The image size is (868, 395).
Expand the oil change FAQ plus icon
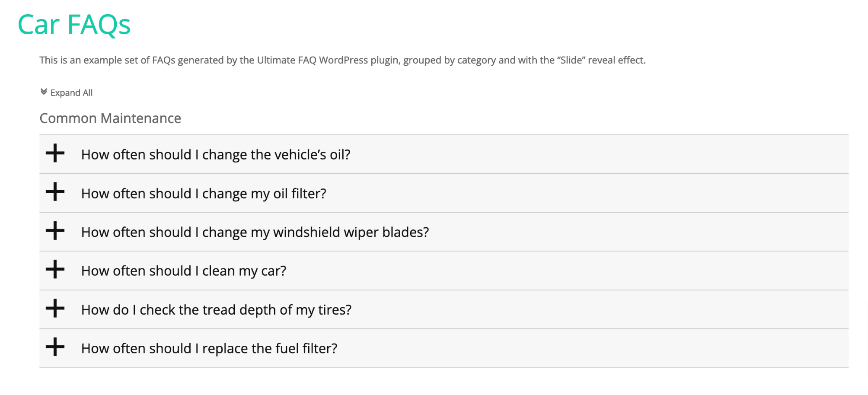click(55, 154)
